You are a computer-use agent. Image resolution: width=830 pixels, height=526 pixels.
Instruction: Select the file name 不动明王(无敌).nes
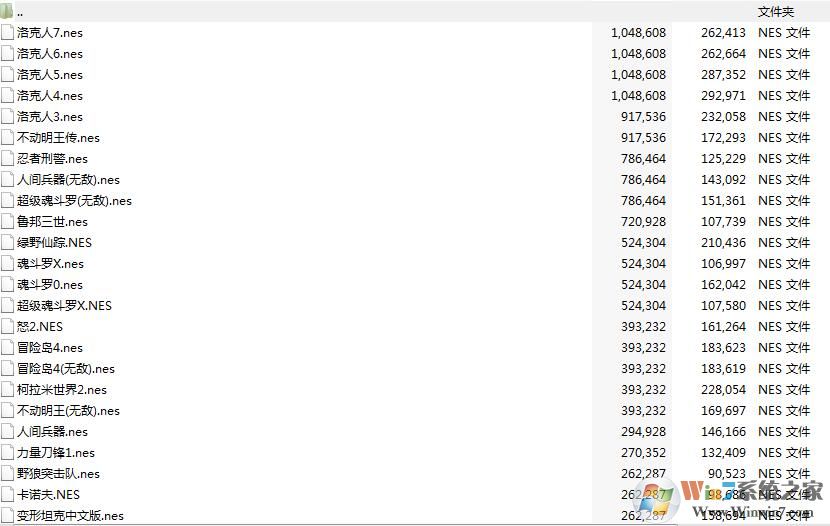point(68,411)
